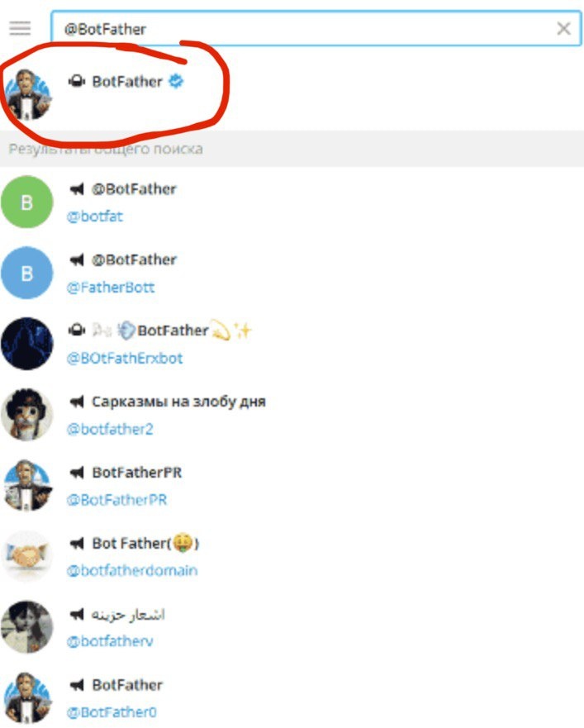
Task: Click the blue verified badge next to BotFather
Action: (176, 81)
